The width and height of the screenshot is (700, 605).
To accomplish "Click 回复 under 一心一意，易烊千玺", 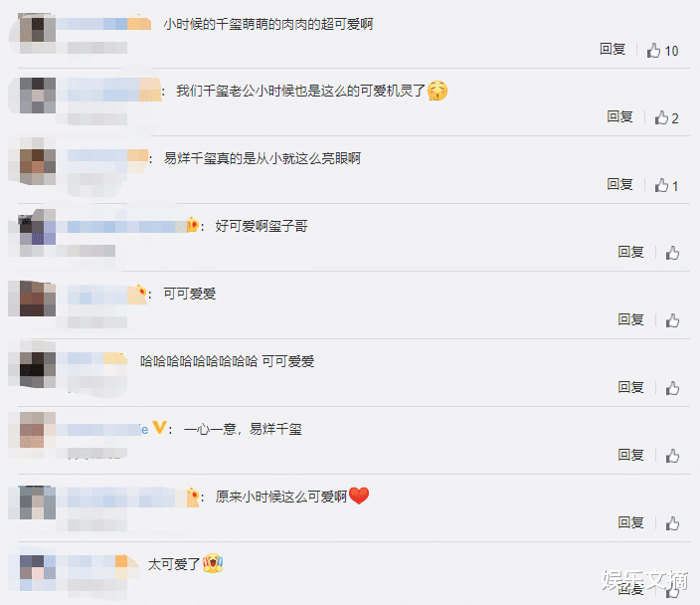I will (x=630, y=455).
